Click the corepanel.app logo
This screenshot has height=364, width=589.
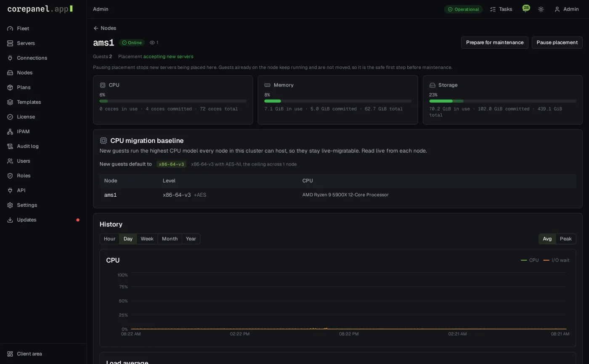(40, 9)
